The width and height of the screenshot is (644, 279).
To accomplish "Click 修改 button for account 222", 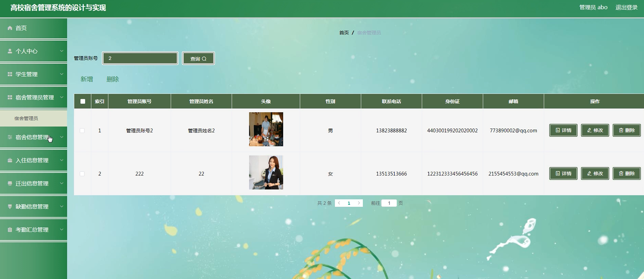I will point(595,173).
